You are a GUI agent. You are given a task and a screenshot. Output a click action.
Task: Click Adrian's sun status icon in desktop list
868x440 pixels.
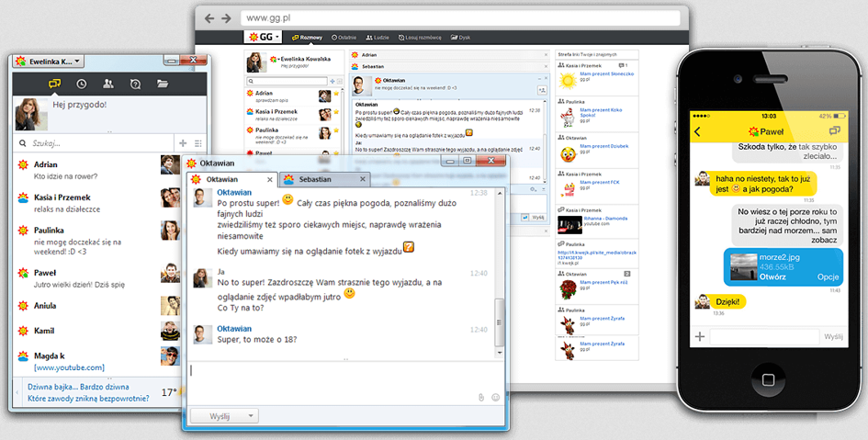coord(23,164)
